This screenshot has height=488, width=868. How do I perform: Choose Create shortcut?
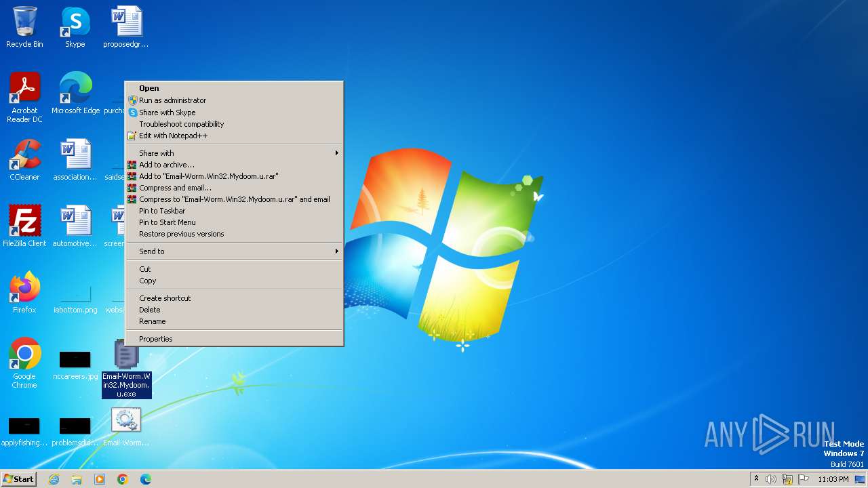[234, 298]
